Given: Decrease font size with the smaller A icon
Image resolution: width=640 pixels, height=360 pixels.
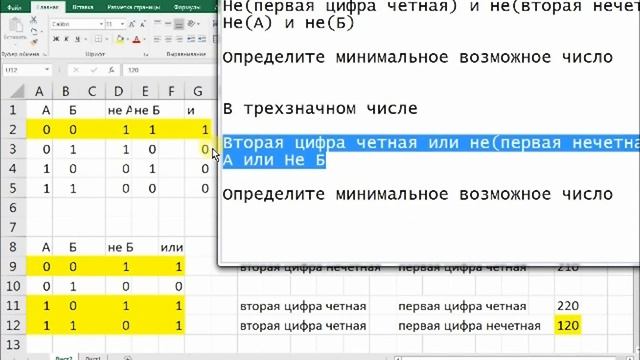Looking at the screenshot, I should point(142,24).
